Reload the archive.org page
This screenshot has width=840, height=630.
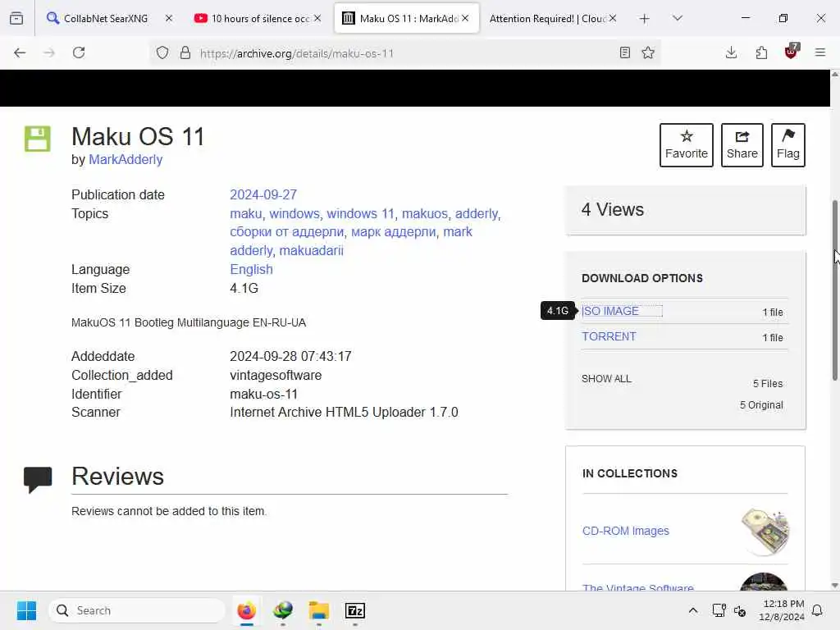(79, 52)
